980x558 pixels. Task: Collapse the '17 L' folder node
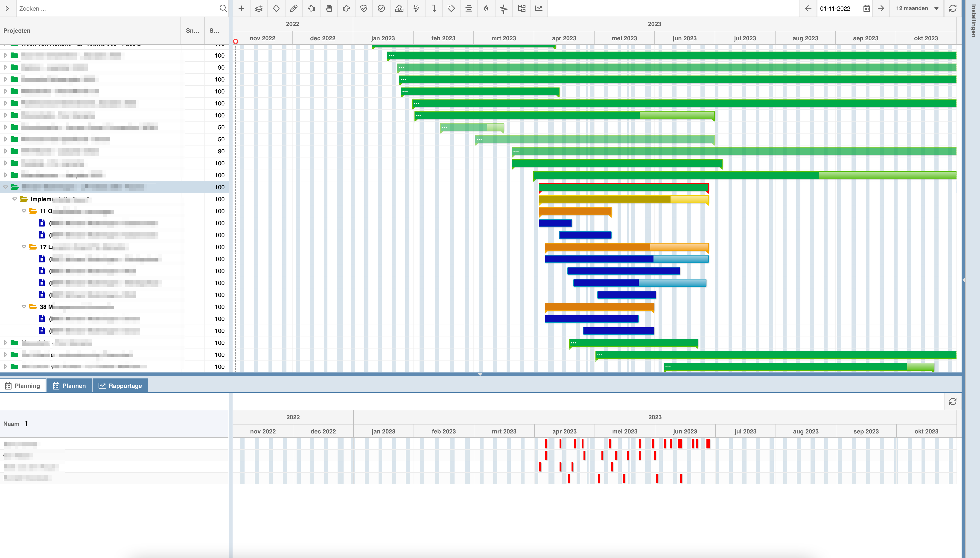pyautogui.click(x=24, y=247)
